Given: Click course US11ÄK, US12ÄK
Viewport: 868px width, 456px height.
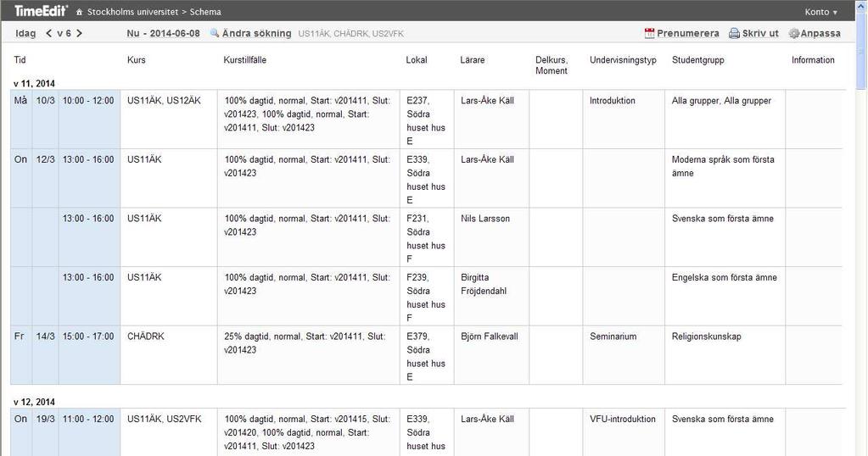Looking at the screenshot, I should tap(164, 101).
